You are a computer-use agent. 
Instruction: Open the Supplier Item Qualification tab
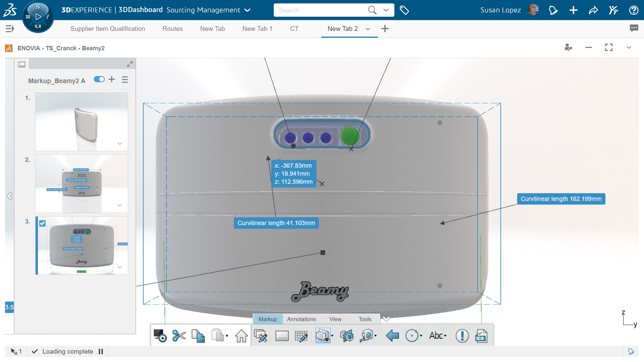108,28
